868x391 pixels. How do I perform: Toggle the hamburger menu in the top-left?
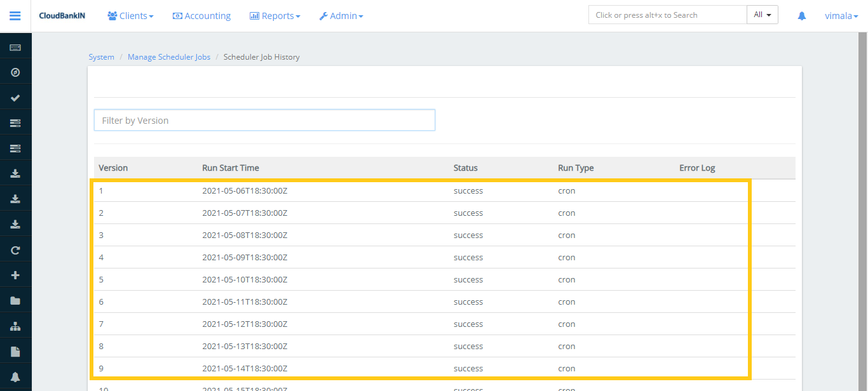point(15,16)
